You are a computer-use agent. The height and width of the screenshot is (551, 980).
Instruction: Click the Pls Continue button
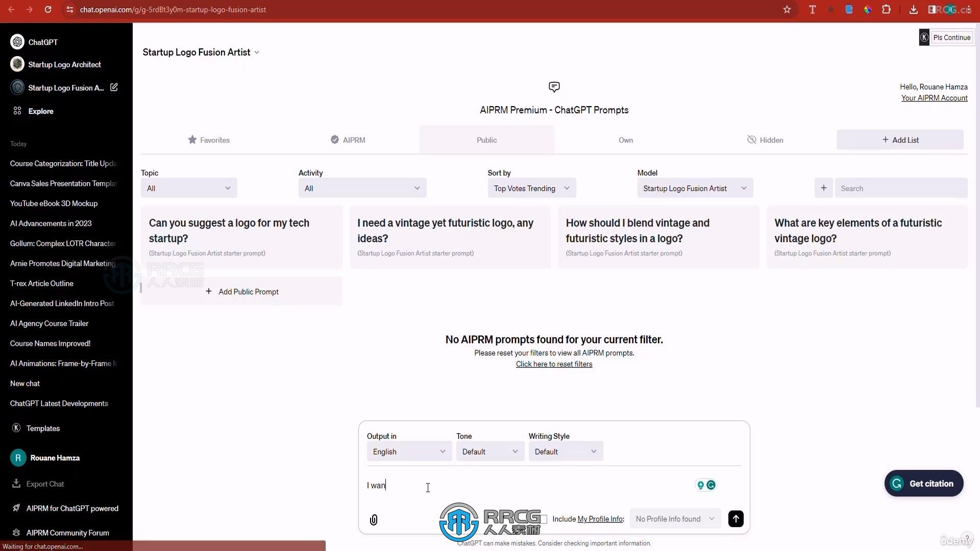tap(951, 37)
